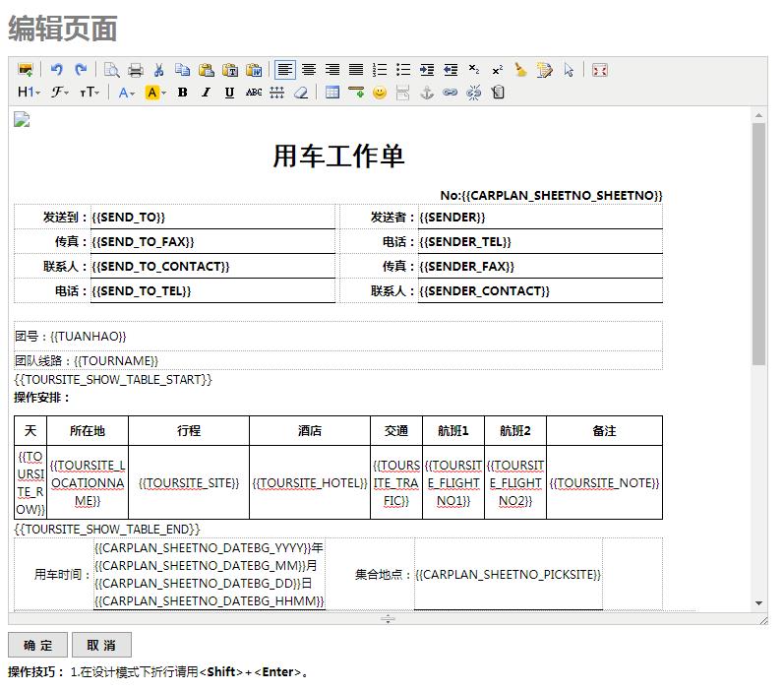The height and width of the screenshot is (691, 784).
Task: Click the {{SEND_TO}} field placeholder
Action: [x=129, y=218]
